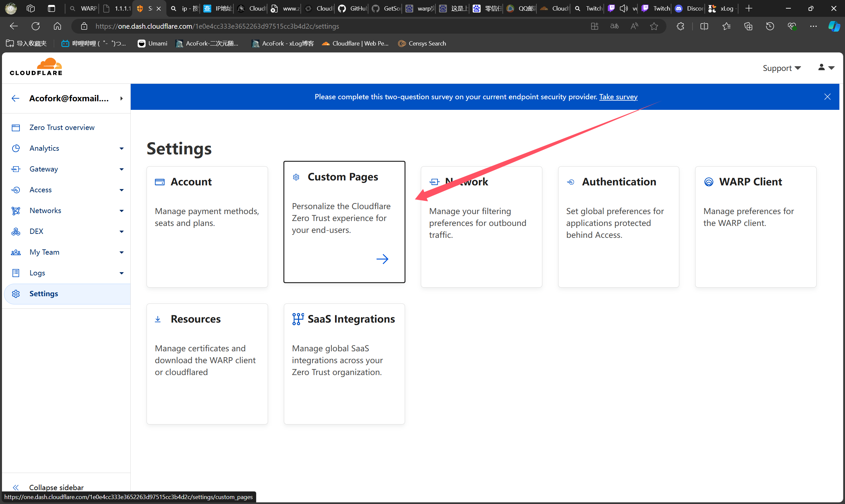Open the browser workspaces icon
The width and height of the screenshot is (845, 504).
pos(31,9)
